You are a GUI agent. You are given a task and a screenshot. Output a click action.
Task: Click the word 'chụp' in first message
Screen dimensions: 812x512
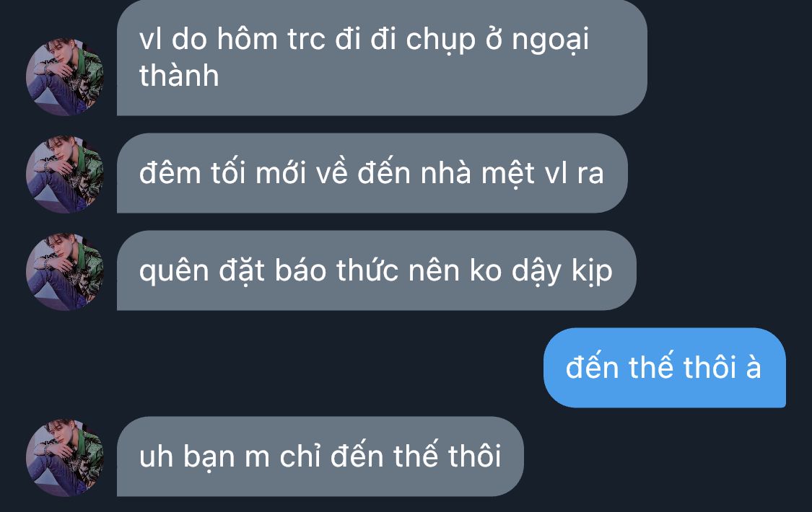click(441, 41)
